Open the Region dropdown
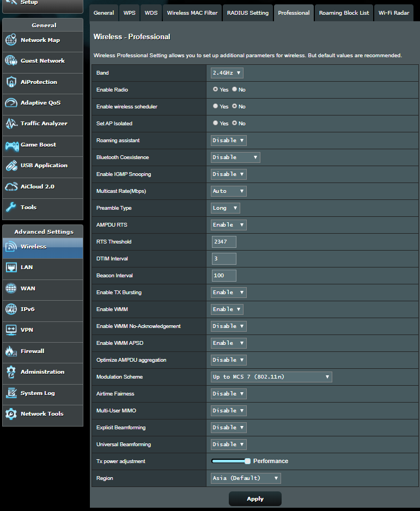The width and height of the screenshot is (420, 511). (246, 478)
